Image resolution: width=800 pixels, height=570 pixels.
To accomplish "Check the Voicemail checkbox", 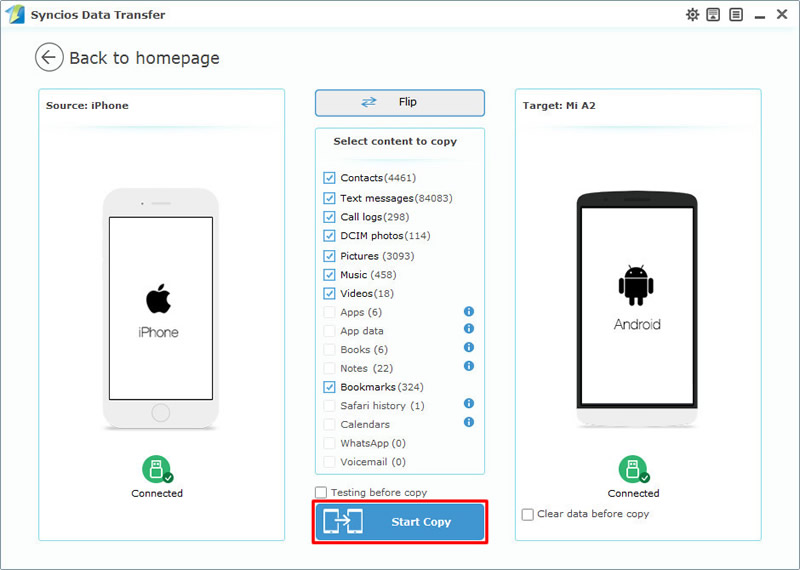I will 329,462.
